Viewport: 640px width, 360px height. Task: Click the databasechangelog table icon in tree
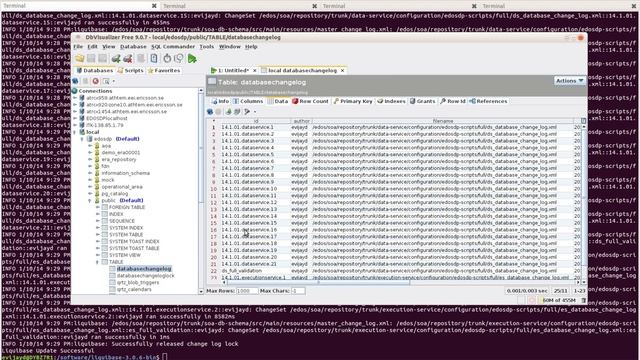[x=112, y=269]
